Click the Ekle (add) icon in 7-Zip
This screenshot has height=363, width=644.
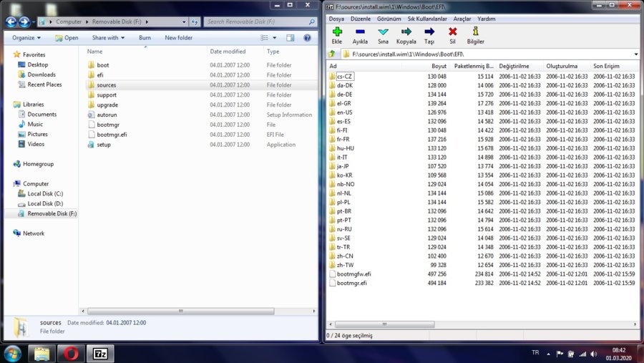pyautogui.click(x=337, y=34)
